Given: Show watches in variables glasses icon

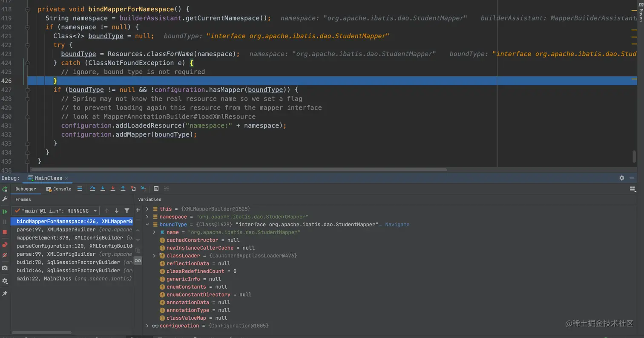Looking at the screenshot, I should click(x=138, y=260).
